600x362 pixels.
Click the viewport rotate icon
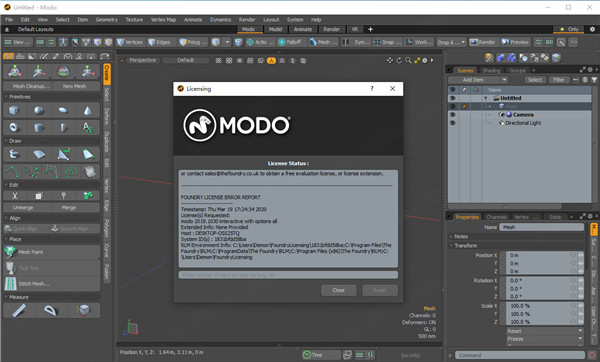399,60
